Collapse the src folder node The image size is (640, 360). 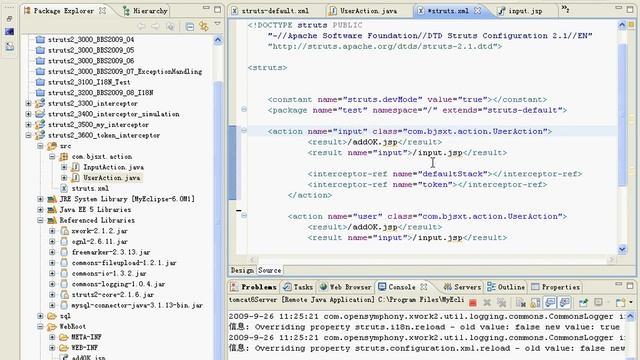click(x=40, y=146)
